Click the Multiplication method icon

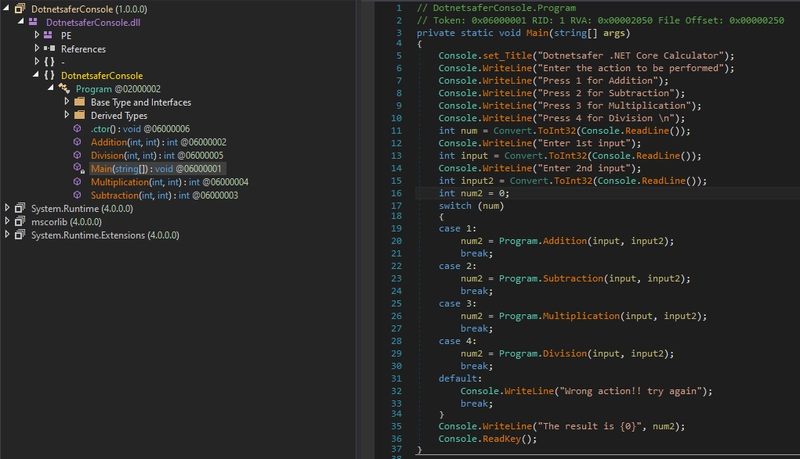point(77,182)
